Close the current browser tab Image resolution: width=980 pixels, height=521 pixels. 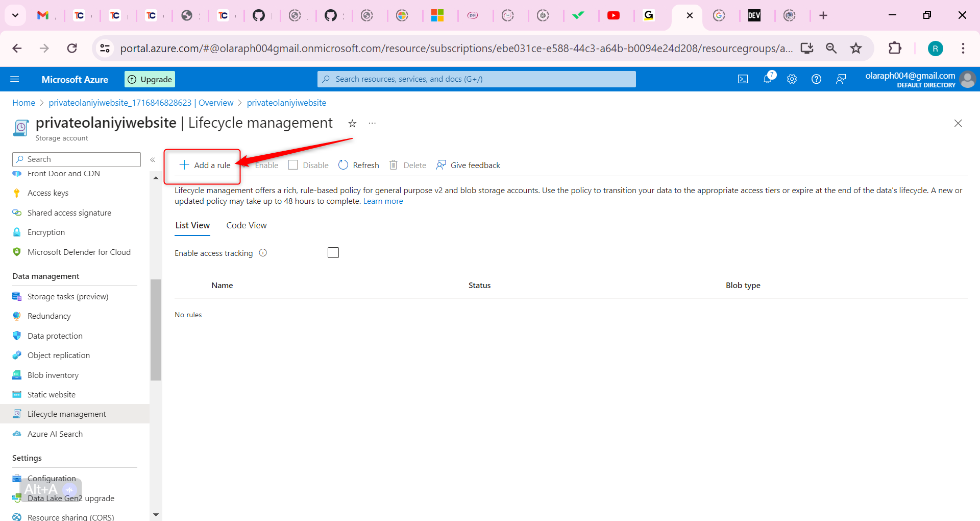tap(690, 15)
